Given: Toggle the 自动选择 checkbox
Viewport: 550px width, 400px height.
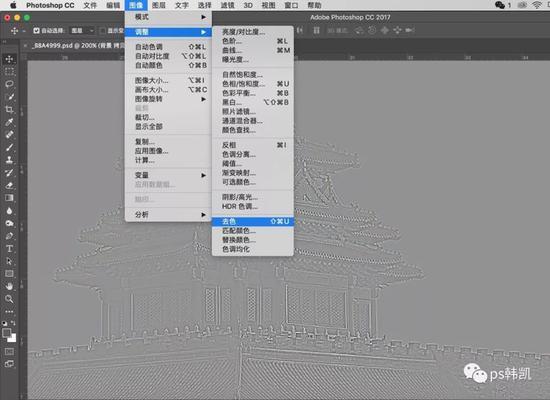Looking at the screenshot, I should click(x=36, y=31).
